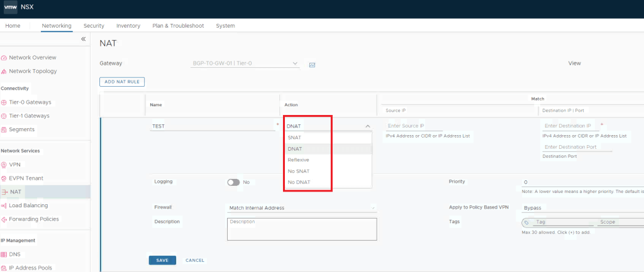This screenshot has height=272, width=644.
Task: Switch to the Security tab
Action: pos(94,26)
